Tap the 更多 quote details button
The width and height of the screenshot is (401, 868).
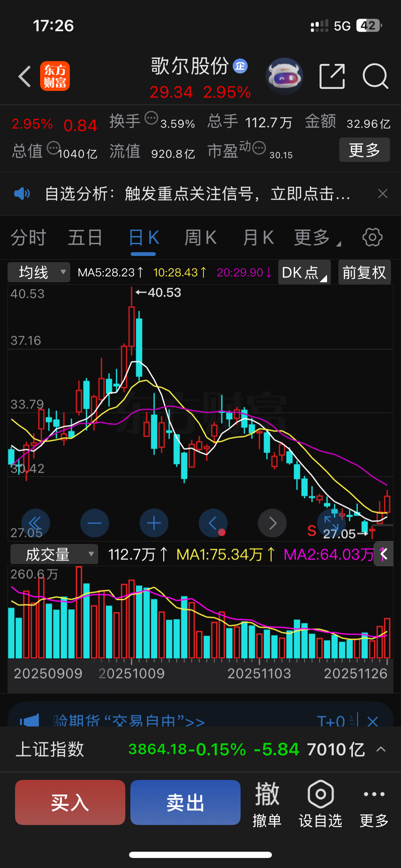364,149
